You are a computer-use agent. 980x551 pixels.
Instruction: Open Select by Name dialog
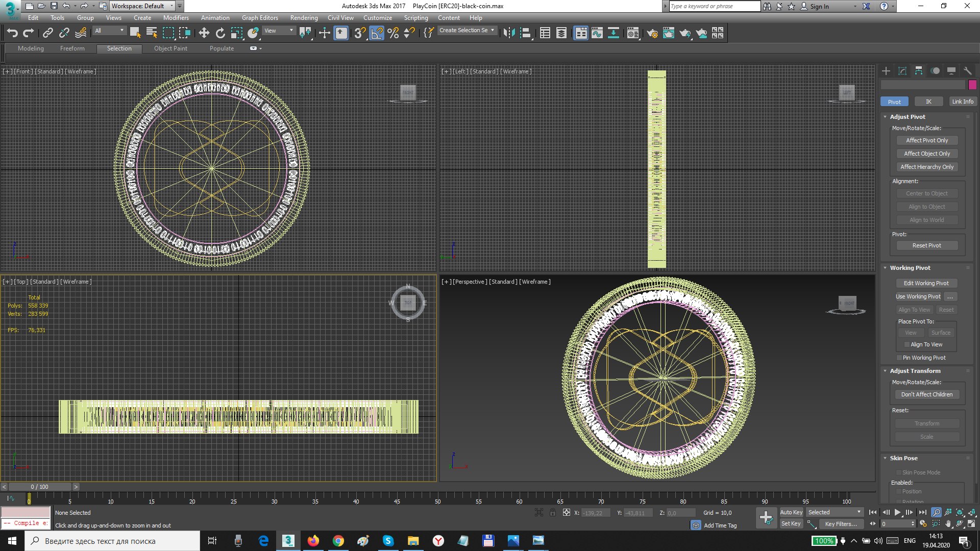tap(152, 33)
